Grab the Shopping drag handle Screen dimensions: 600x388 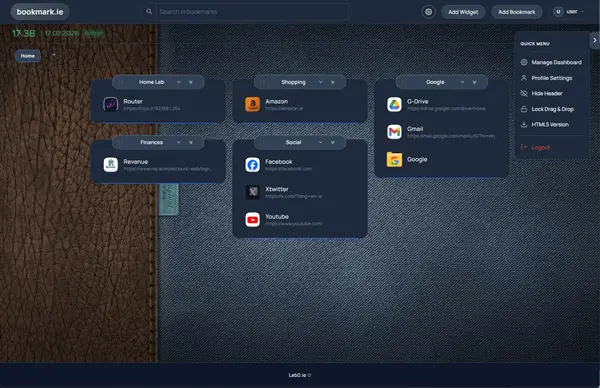264,82
